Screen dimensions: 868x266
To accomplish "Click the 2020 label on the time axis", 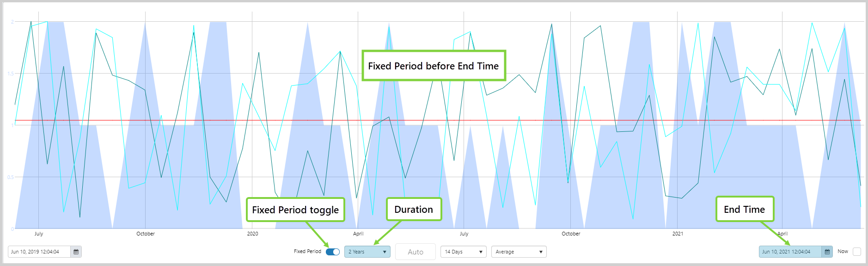I will tap(252, 234).
